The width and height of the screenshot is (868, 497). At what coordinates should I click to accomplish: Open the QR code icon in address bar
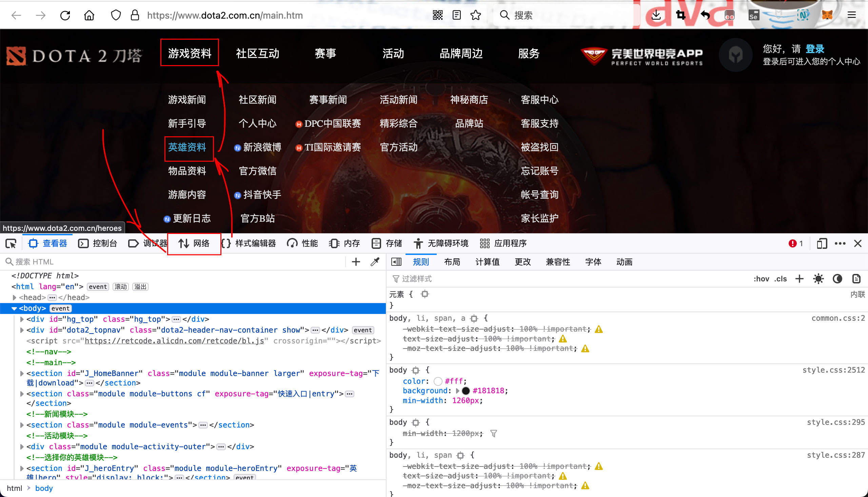pos(438,15)
